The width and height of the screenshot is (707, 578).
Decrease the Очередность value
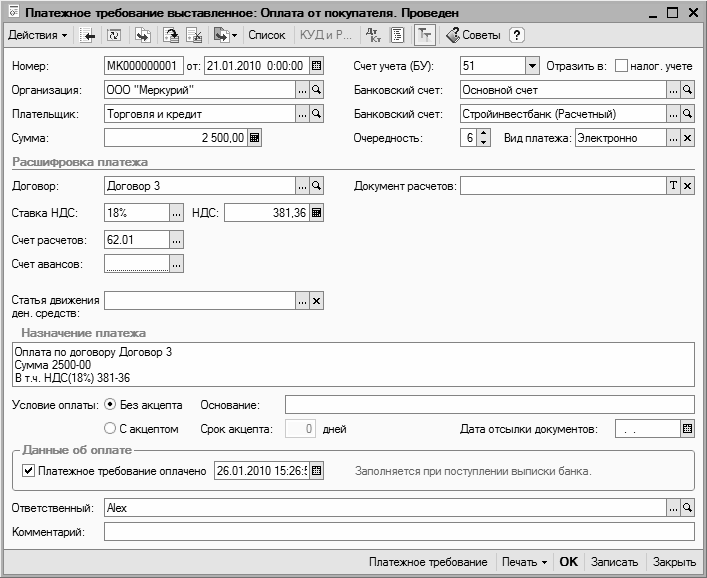484,142
